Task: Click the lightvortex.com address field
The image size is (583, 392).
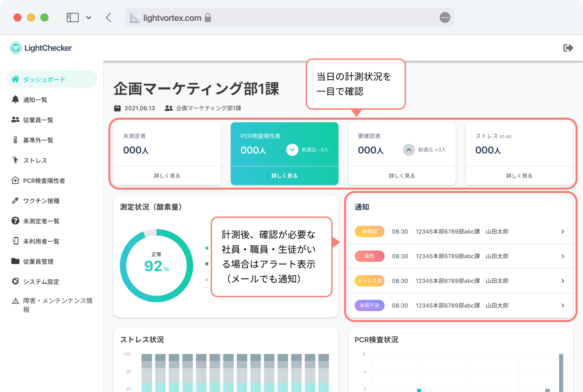Action: pos(289,17)
